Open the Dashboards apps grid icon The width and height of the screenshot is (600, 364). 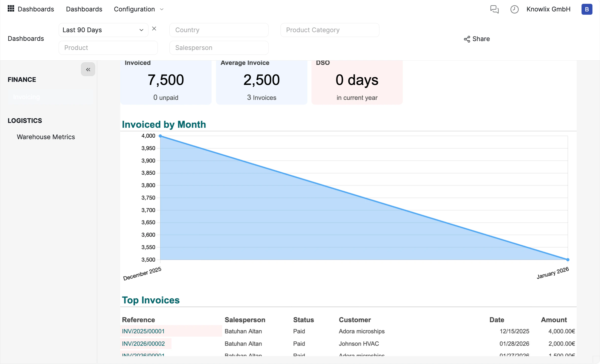coord(10,9)
